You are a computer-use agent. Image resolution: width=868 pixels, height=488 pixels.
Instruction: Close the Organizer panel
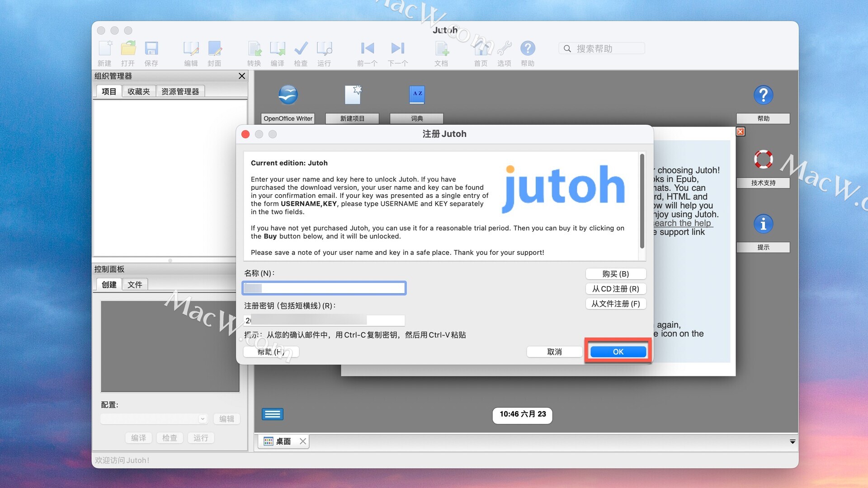pos(242,76)
